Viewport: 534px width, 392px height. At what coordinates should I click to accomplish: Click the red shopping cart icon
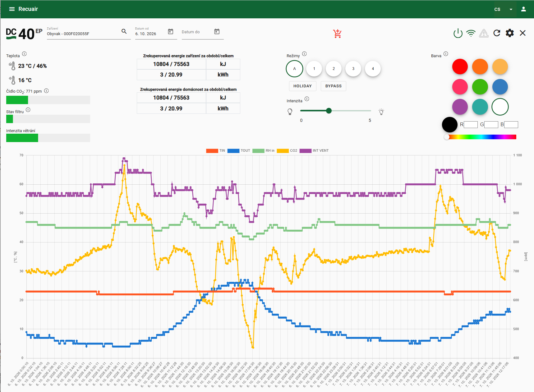click(x=337, y=33)
